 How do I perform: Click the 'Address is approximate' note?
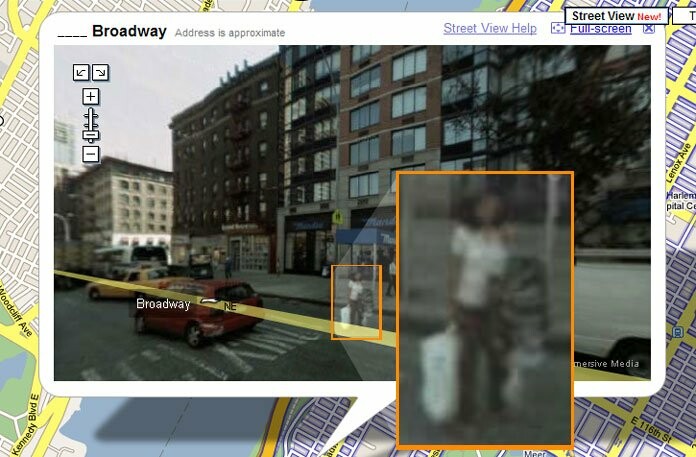(230, 33)
